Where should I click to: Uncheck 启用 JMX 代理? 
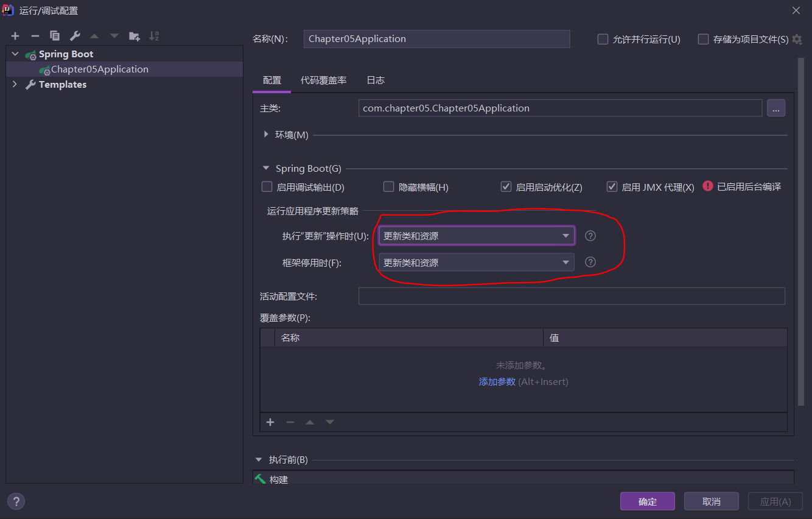click(x=612, y=186)
